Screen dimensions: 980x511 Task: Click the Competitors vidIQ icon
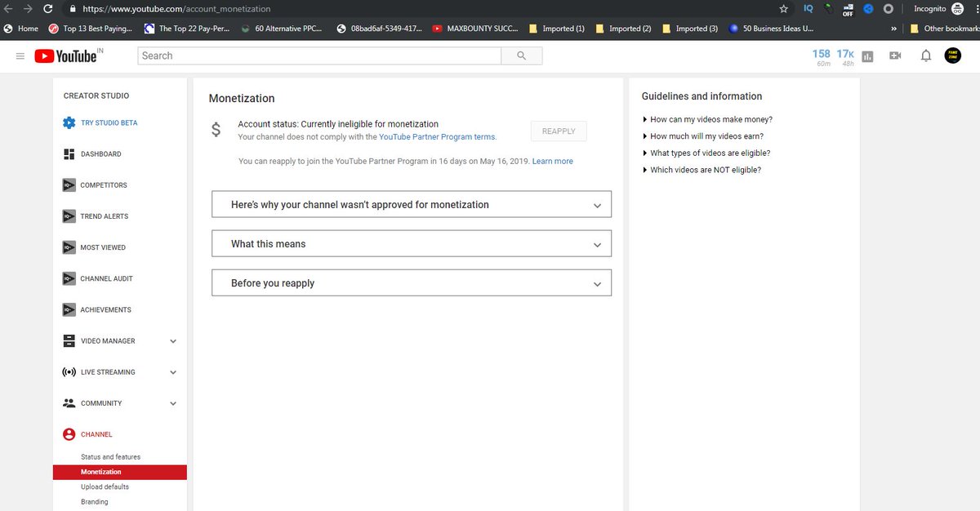pyautogui.click(x=69, y=185)
